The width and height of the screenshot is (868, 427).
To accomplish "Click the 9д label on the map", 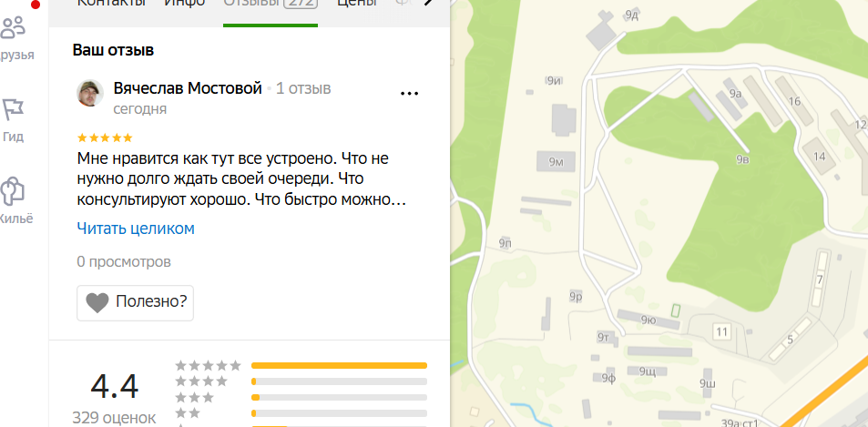I will [631, 15].
